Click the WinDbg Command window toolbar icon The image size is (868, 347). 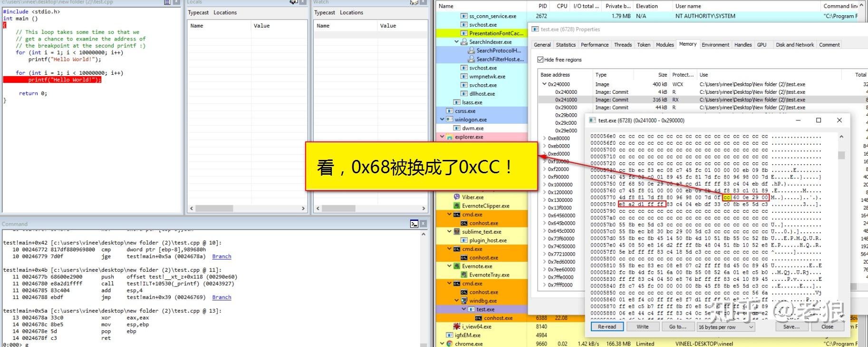click(x=414, y=224)
